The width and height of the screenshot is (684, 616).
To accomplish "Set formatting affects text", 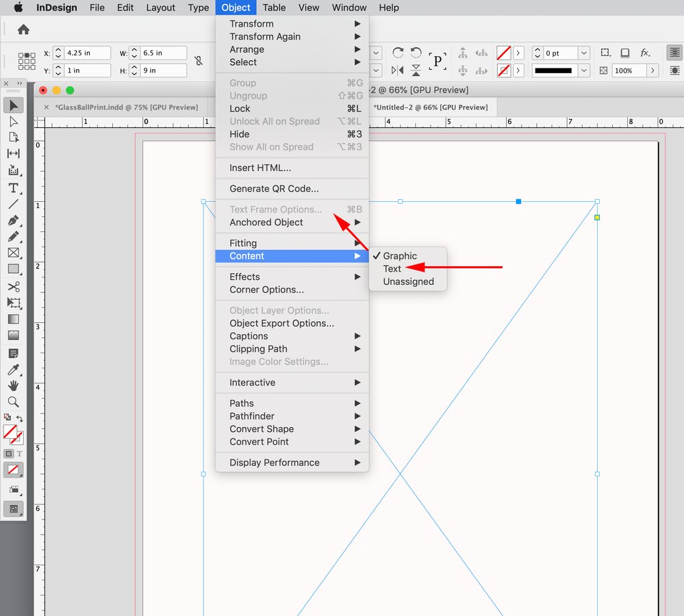I will pyautogui.click(x=19, y=454).
